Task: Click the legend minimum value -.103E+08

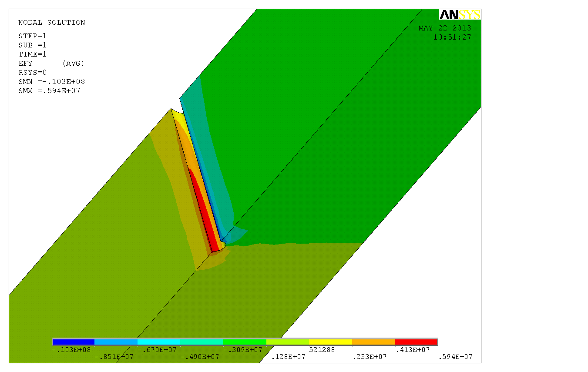Action: point(71,350)
